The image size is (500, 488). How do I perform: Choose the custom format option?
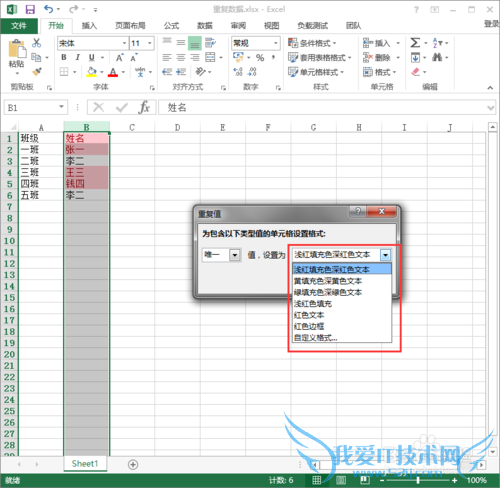[x=342, y=338]
